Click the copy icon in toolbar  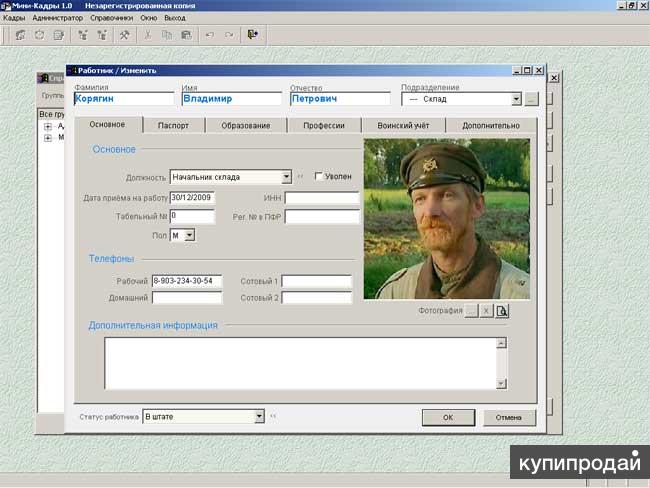click(x=168, y=34)
